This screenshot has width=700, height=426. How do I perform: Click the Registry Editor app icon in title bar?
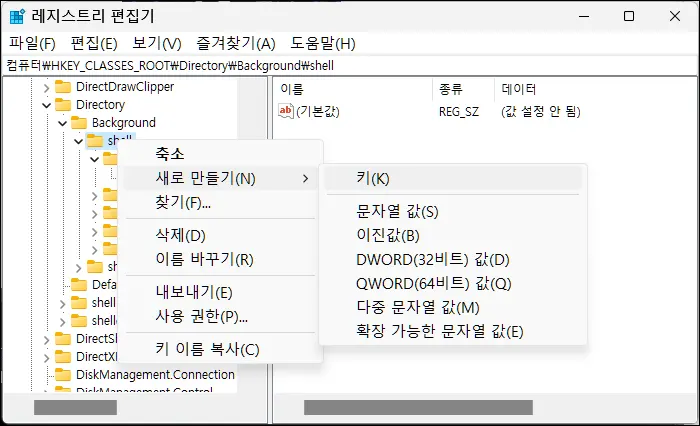17,16
